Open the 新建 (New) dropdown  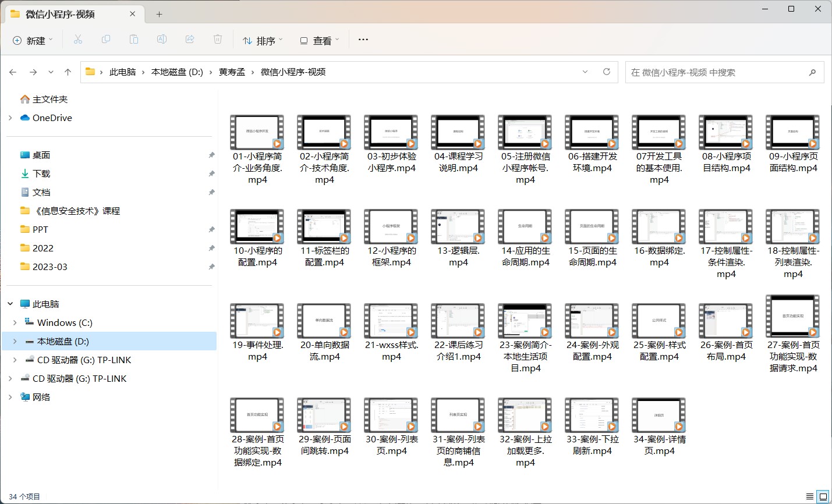(33, 40)
